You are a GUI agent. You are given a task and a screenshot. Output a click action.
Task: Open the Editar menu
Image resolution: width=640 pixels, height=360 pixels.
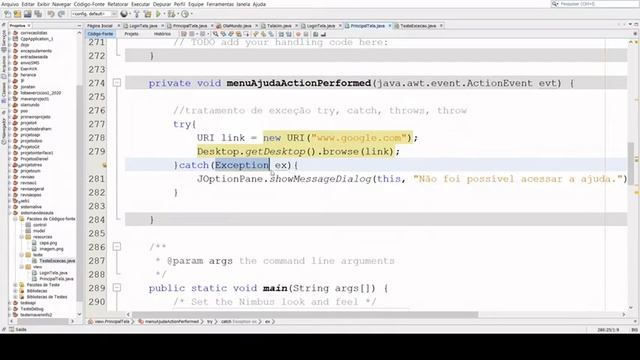point(28,4)
